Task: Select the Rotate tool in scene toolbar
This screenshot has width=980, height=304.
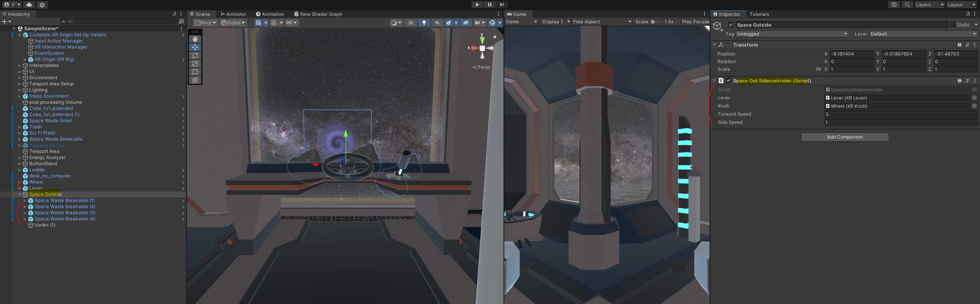Action: click(195, 56)
